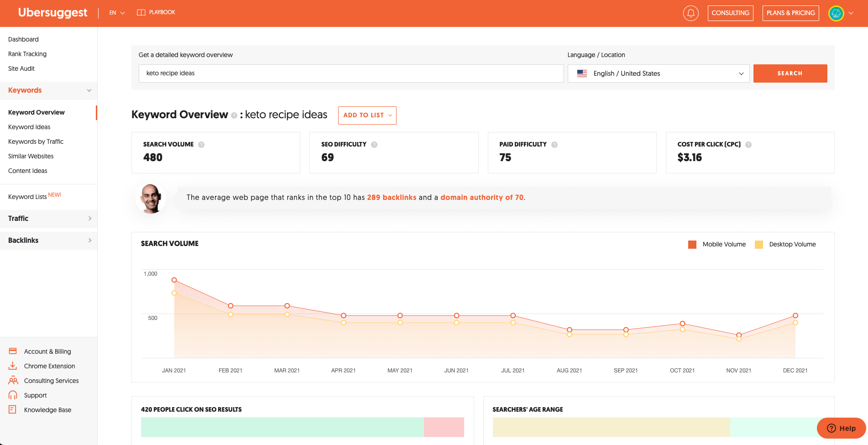Image resolution: width=868 pixels, height=445 pixels.
Task: Click the Search Volume help icon
Action: coord(201,145)
